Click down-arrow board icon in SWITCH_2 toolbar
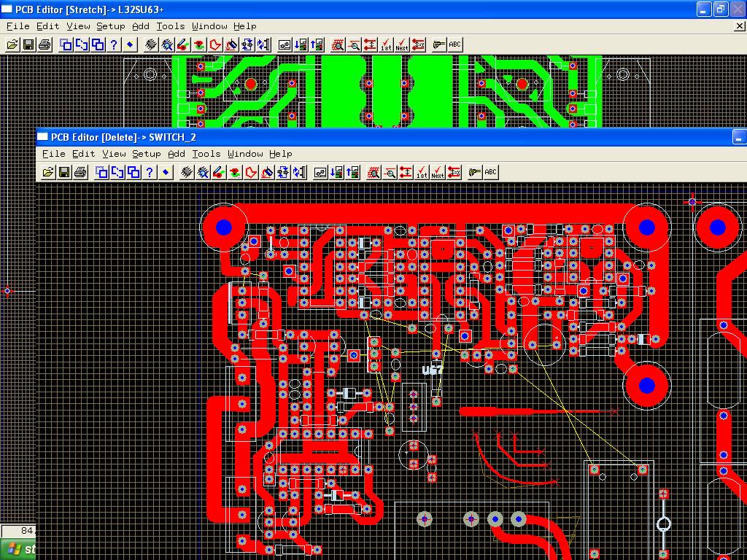747x560 pixels. (x=336, y=172)
